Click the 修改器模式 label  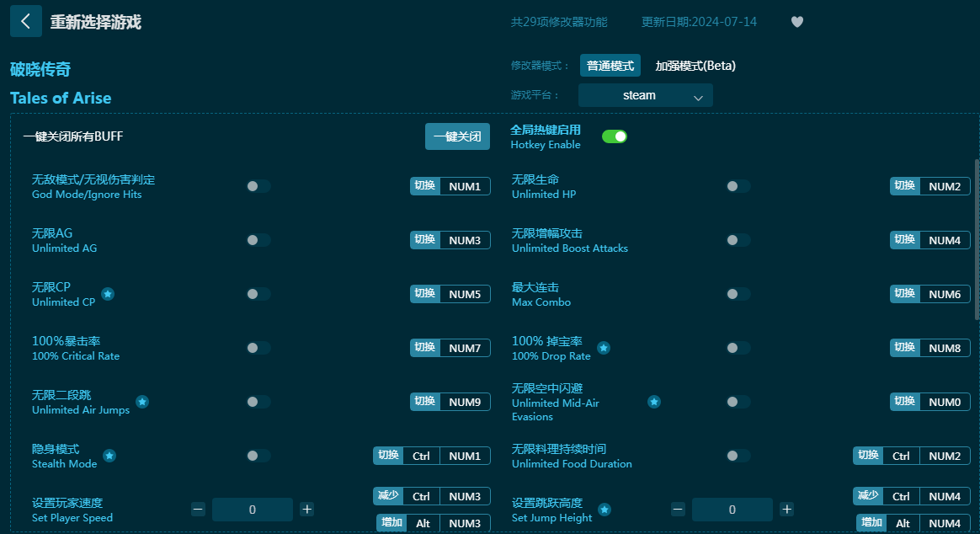tap(540, 66)
